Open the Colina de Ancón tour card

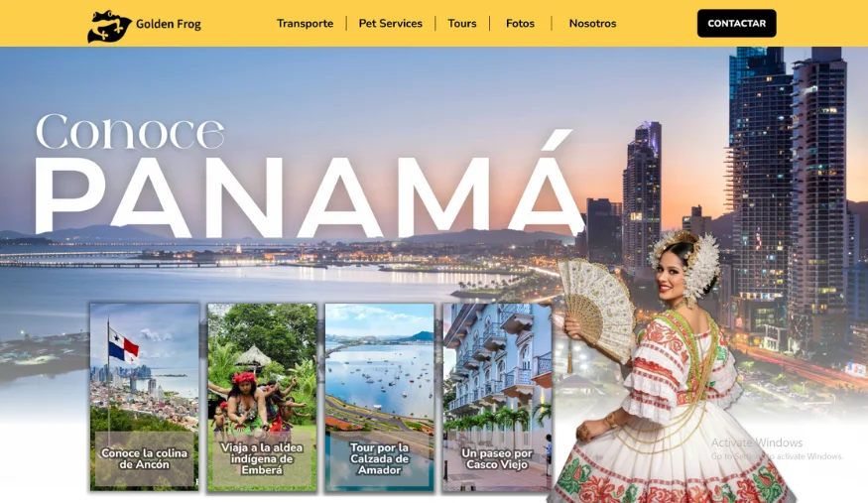pos(145,397)
